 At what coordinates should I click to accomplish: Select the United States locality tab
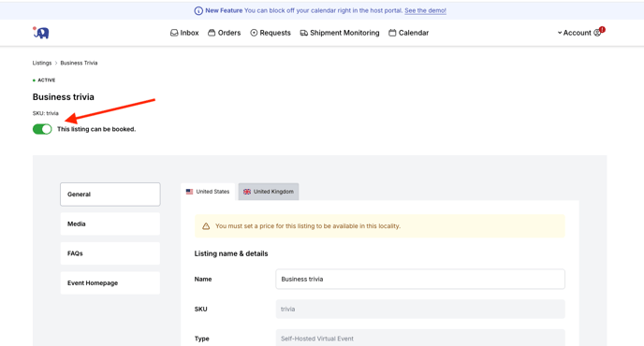(x=208, y=192)
